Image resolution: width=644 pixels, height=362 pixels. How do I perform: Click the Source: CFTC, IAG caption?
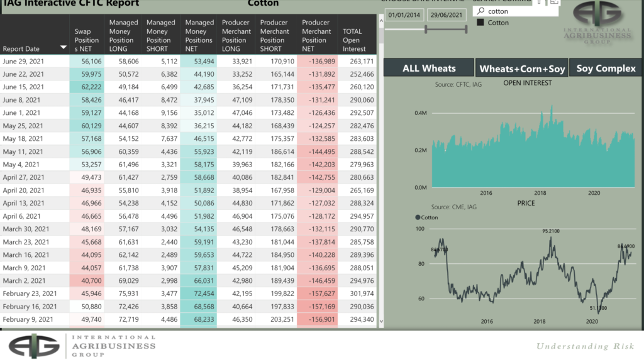[458, 85]
